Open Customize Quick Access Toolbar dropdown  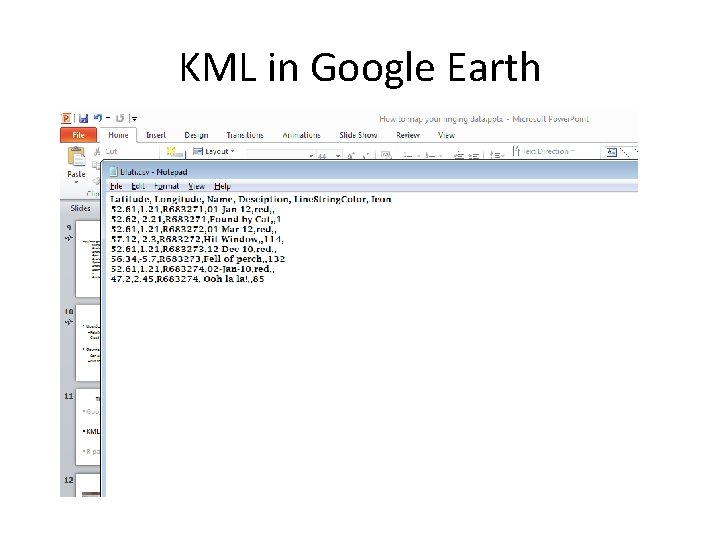(x=134, y=118)
